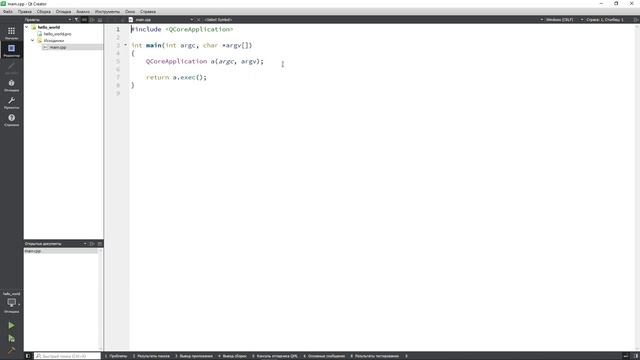Open the QML Debugger Console pane (5)
640x360 pixels.
[275, 356]
